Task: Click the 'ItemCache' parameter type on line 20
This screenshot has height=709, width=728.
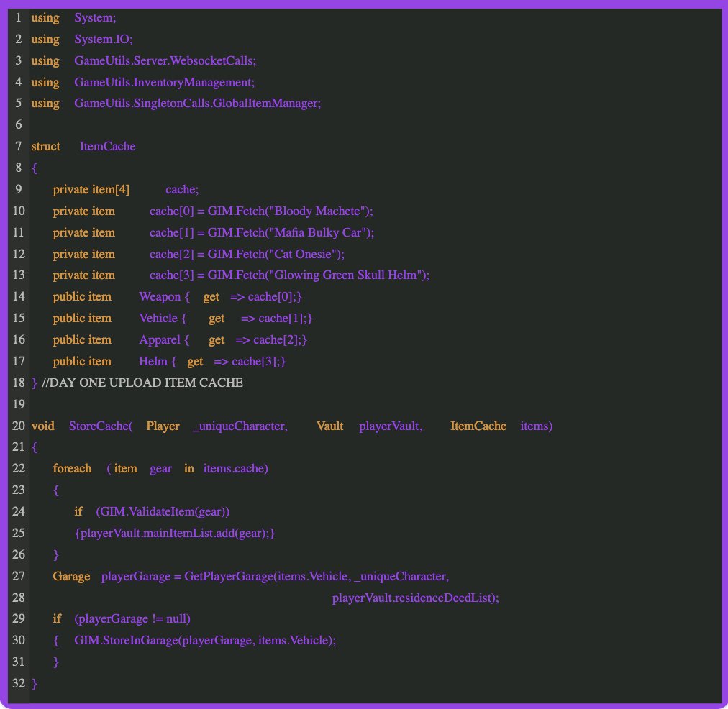Action: click(x=478, y=426)
